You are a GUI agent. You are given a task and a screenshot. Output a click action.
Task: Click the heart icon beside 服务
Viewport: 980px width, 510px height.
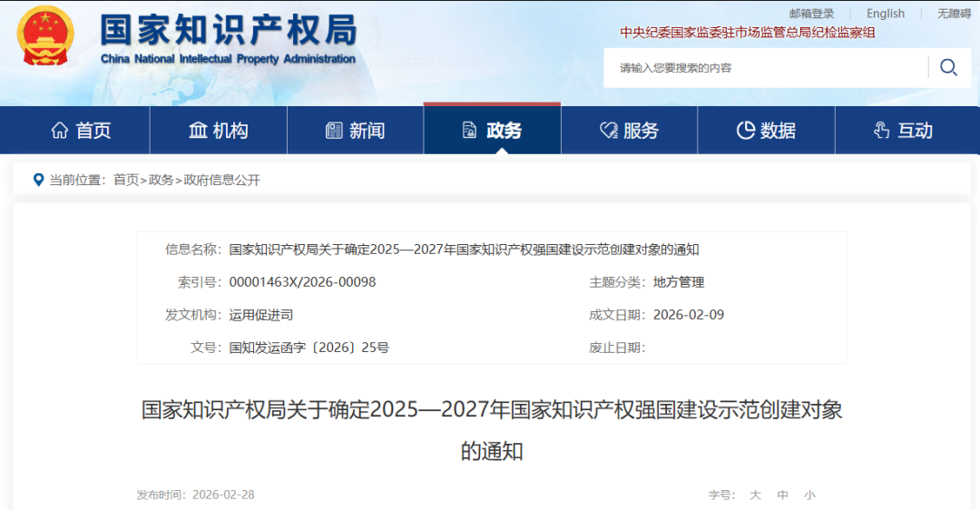click(609, 130)
